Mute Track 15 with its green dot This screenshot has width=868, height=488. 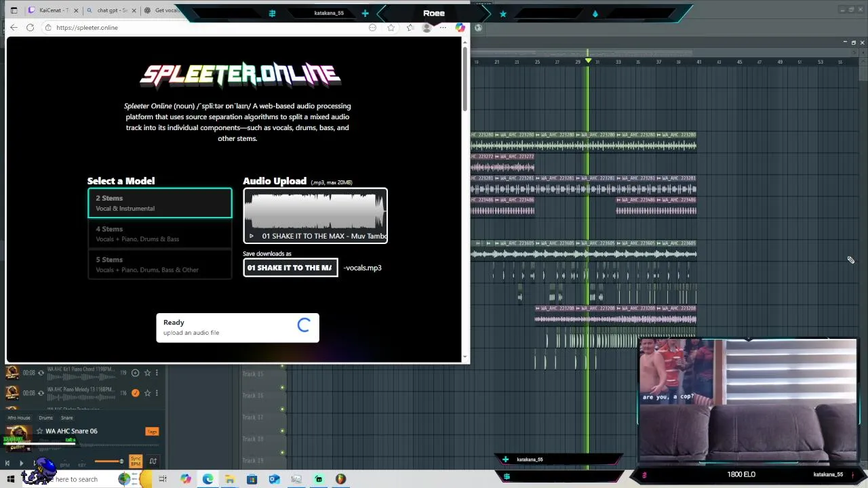pyautogui.click(x=282, y=388)
